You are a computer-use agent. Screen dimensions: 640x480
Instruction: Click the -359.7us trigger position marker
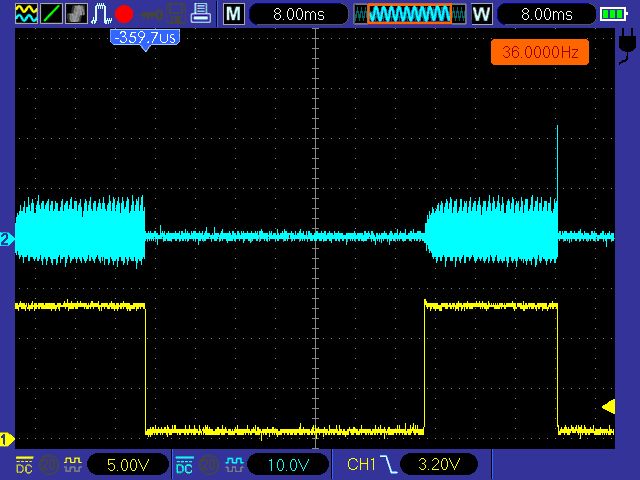(145, 38)
